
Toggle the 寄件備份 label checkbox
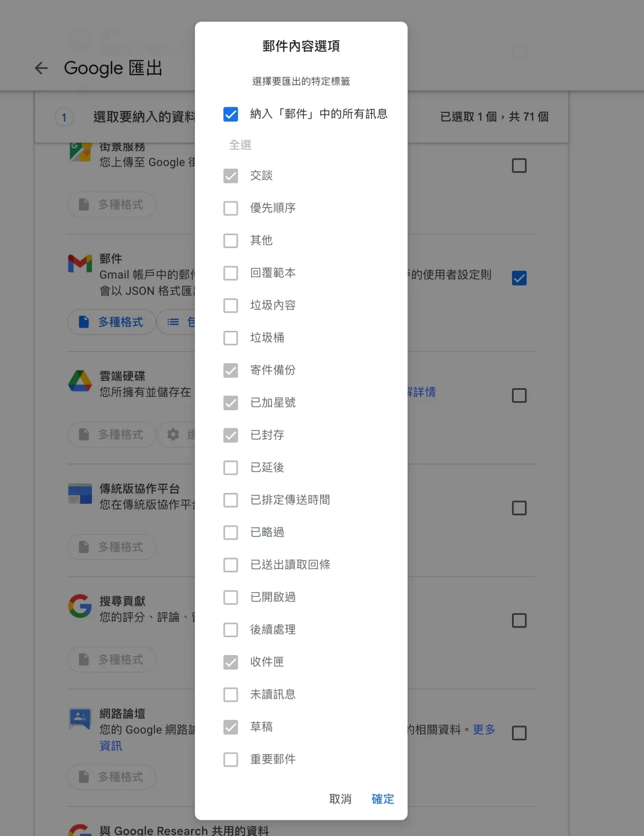click(231, 370)
